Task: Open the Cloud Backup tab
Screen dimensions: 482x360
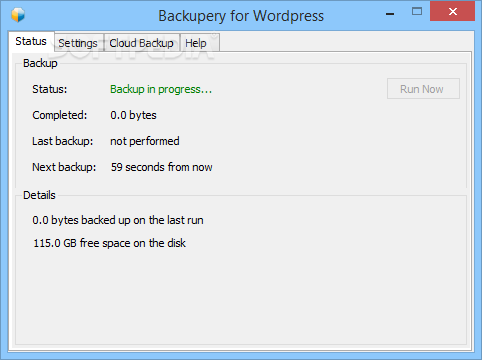Action: point(142,43)
